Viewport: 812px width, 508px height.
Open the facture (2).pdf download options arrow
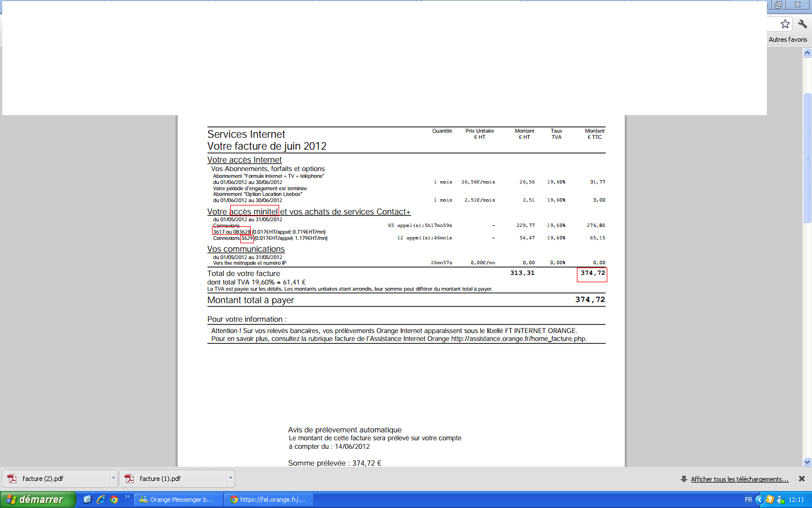tap(113, 478)
